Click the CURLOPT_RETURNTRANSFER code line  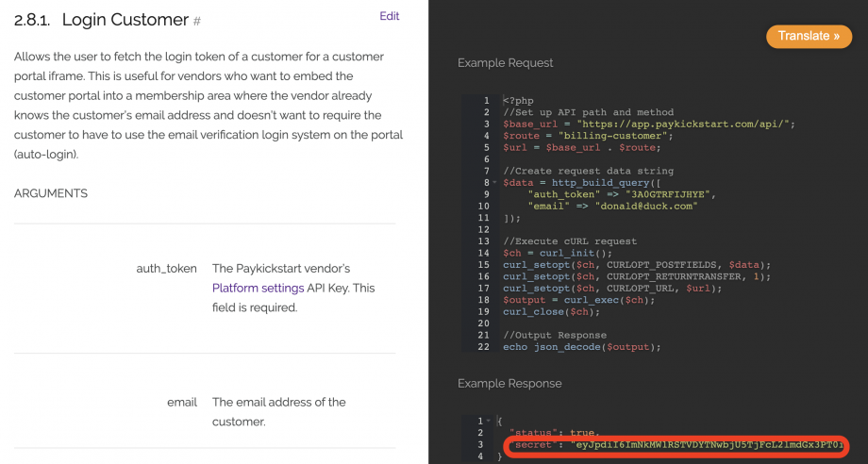point(637,276)
